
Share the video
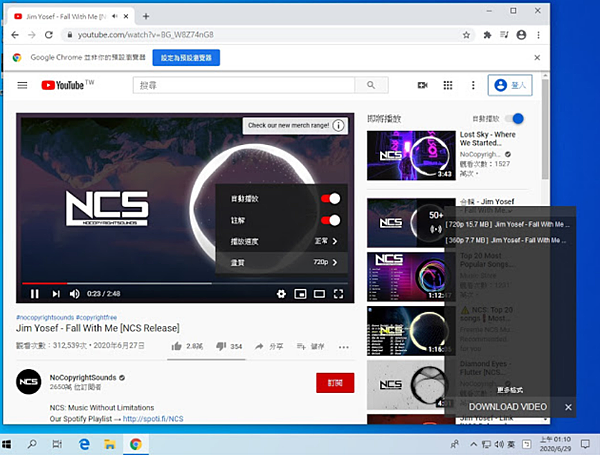coord(269,347)
